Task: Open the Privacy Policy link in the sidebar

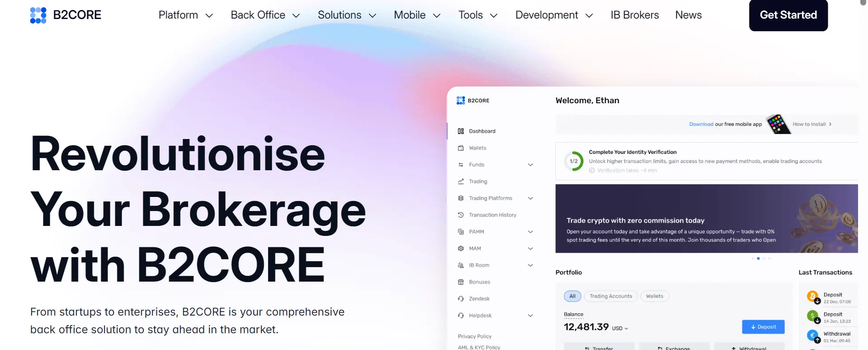Action: (x=474, y=336)
